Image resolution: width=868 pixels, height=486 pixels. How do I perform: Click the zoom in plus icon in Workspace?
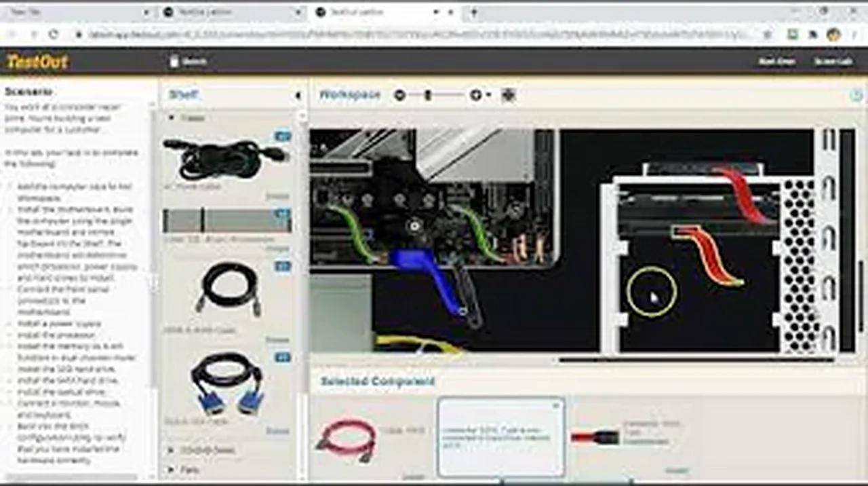coord(475,96)
